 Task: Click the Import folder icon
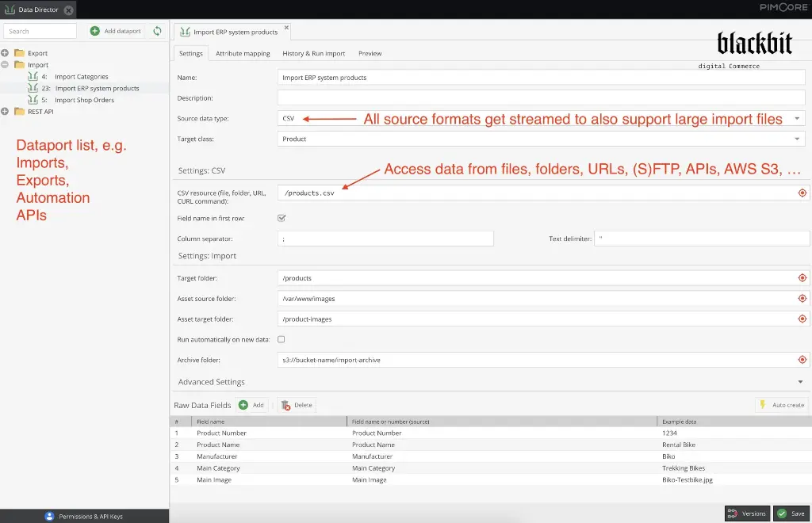pos(20,65)
